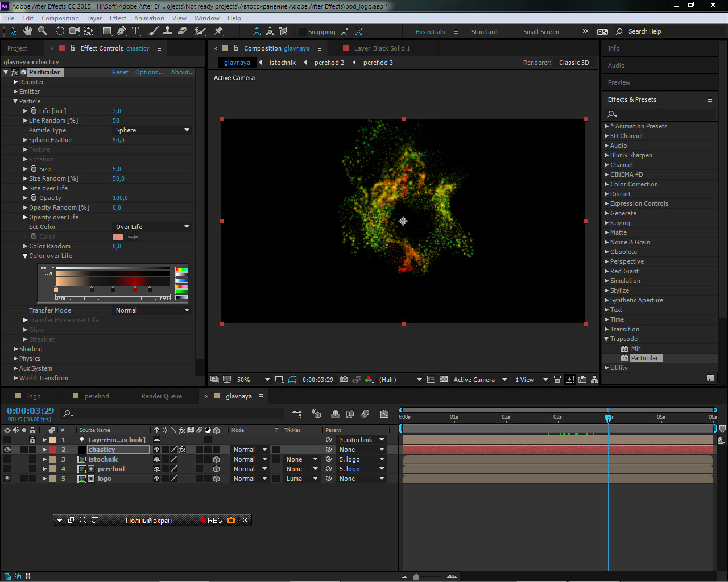Switch to the Standard workspace
Image resolution: width=728 pixels, height=582 pixels.
pyautogui.click(x=484, y=32)
